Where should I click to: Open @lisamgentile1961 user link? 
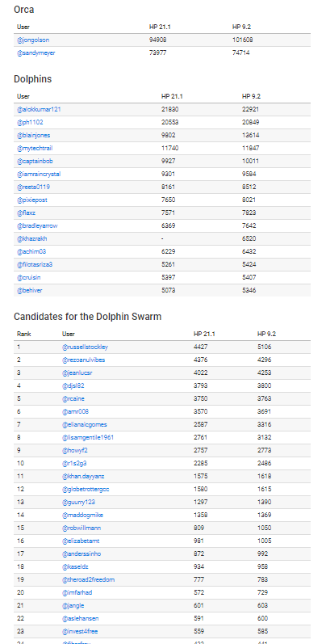88,437
